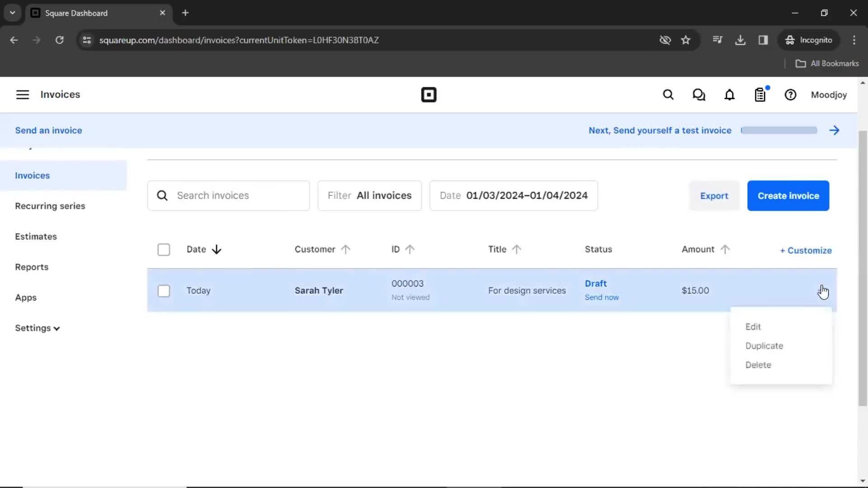Click the messaging/chat icon
Screen dimensions: 868x488
point(698,95)
